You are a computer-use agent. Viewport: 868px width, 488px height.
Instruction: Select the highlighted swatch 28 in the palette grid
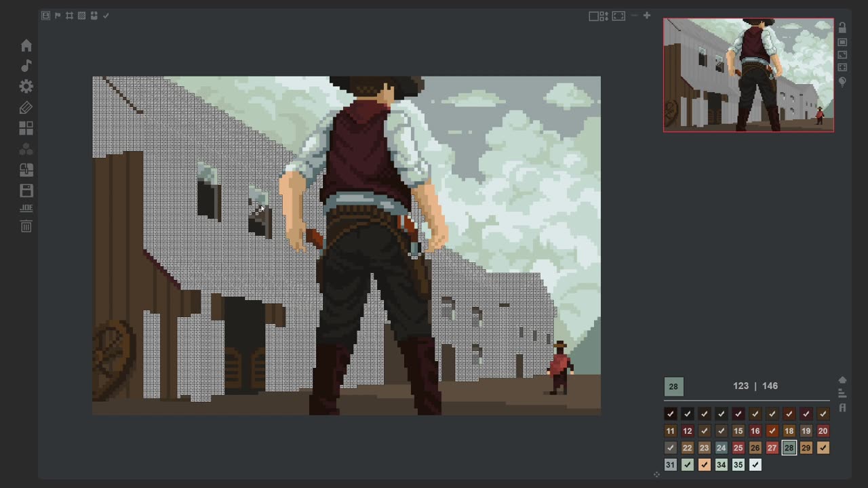pyautogui.click(x=789, y=447)
